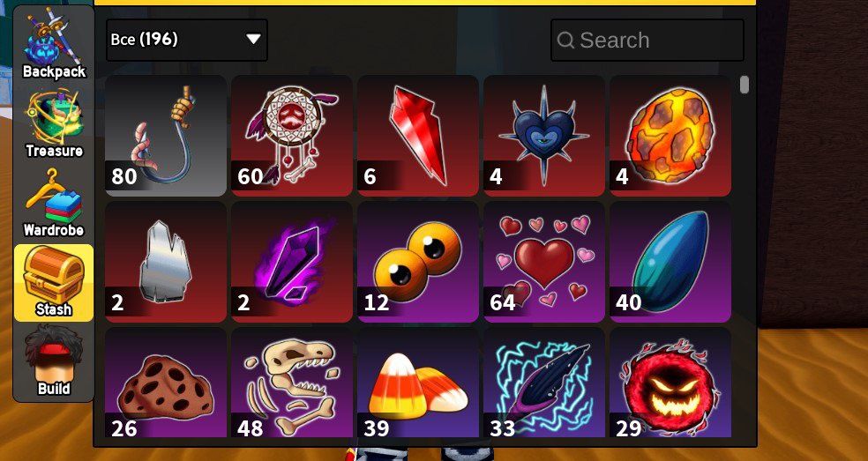The image size is (868, 461).
Task: Select the dreamcatcher item with count 60
Action: (292, 136)
